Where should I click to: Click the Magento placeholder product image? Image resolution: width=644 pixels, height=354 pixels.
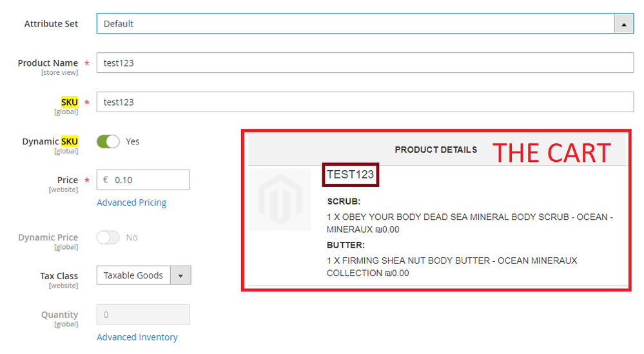coord(280,200)
